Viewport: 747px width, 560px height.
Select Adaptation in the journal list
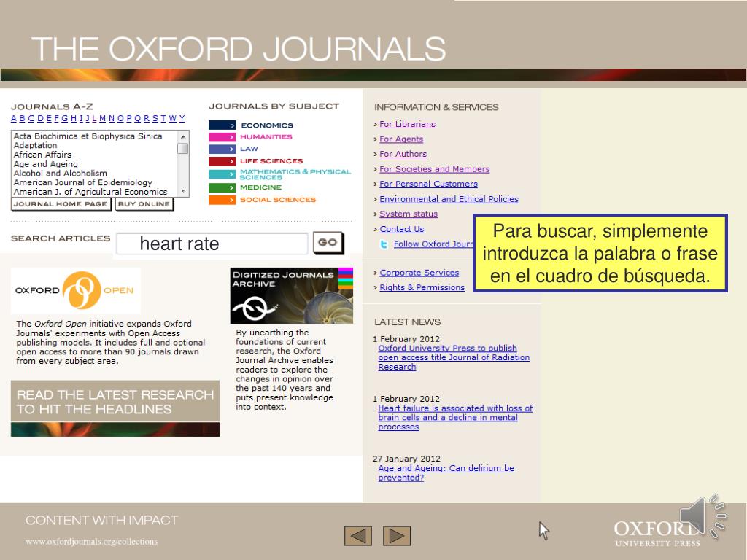click(35, 145)
